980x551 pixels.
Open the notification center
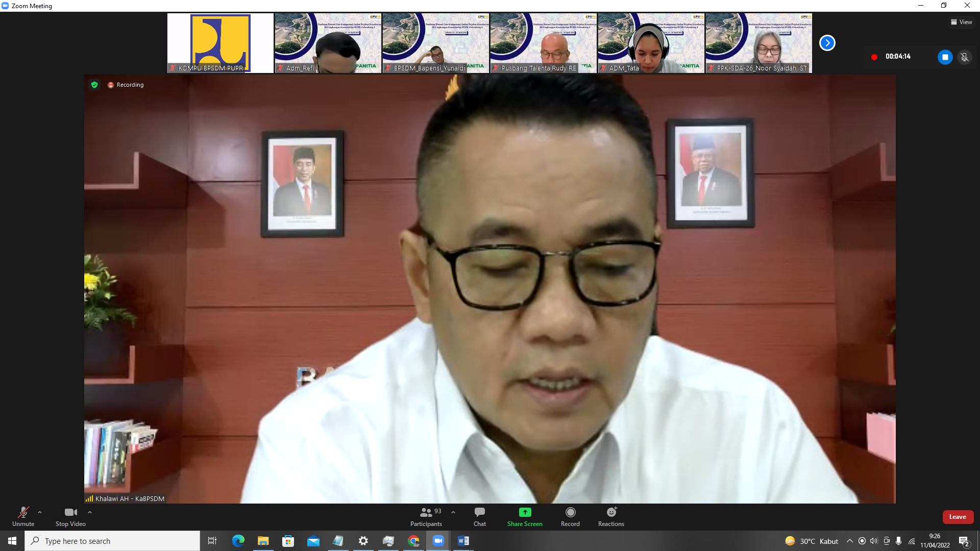coord(964,541)
